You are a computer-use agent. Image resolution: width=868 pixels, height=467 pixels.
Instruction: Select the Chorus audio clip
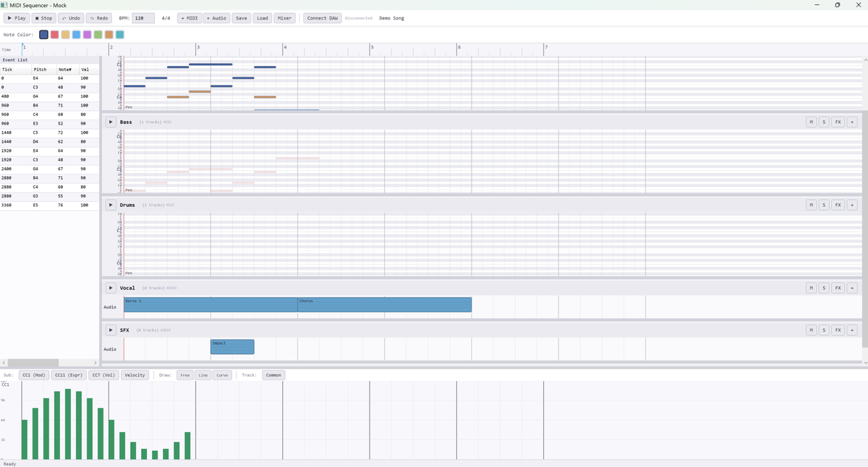384,305
